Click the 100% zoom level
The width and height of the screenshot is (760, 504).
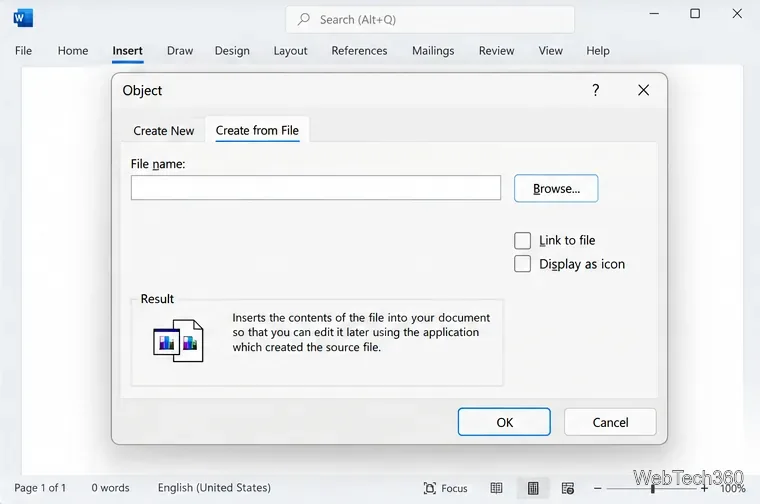point(733,488)
